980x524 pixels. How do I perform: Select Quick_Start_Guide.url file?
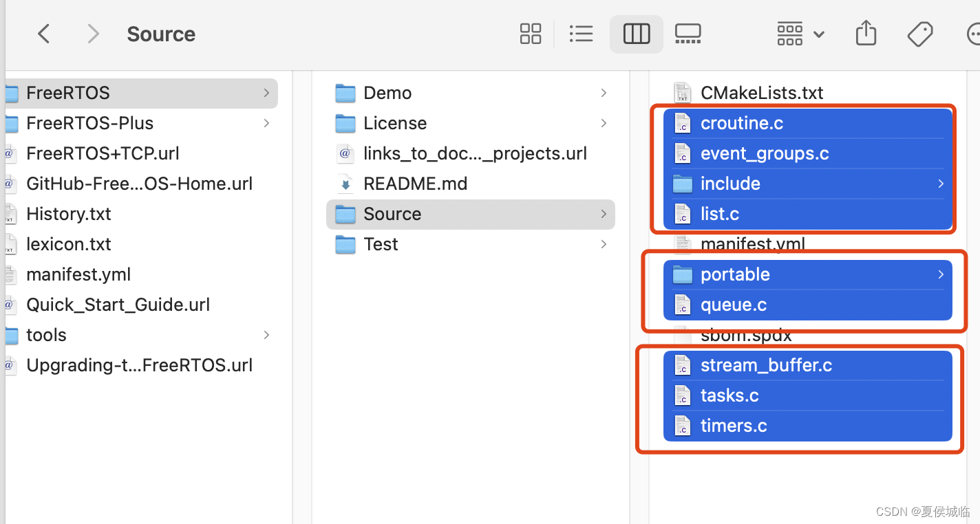pos(141,305)
